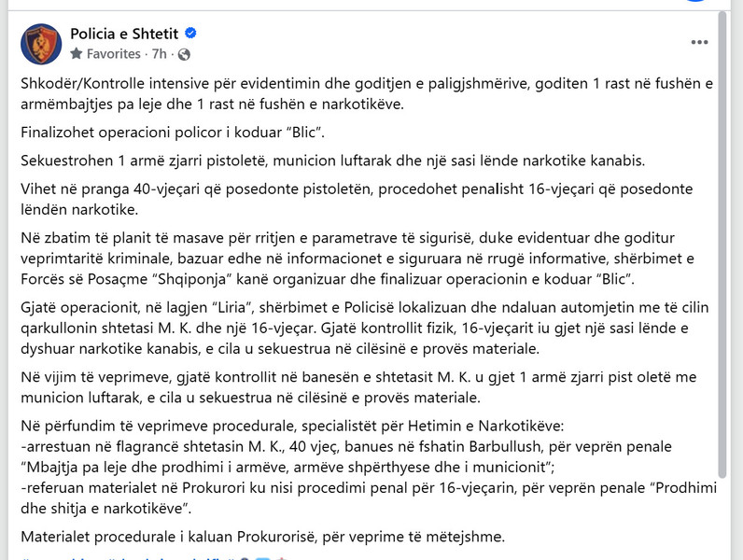Click the paragraph starting with Shkodër/Kontrolle intensive
This screenshot has height=560, width=743.
367,94
